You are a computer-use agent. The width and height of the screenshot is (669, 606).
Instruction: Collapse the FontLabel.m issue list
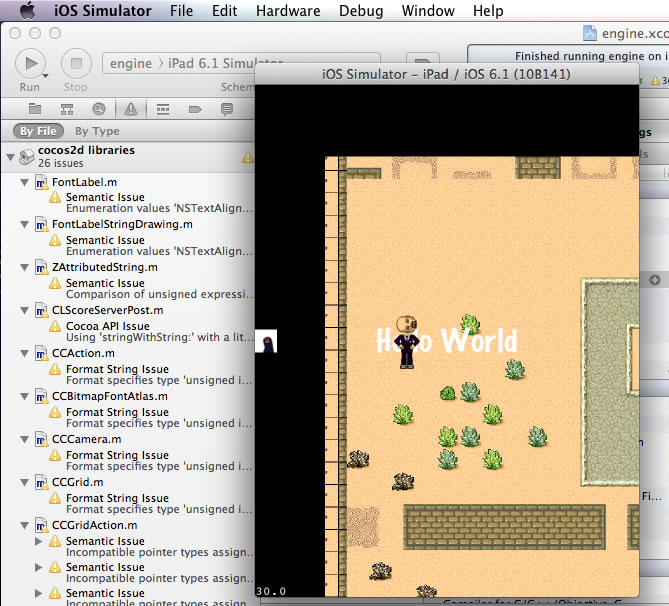pyautogui.click(x=25, y=183)
